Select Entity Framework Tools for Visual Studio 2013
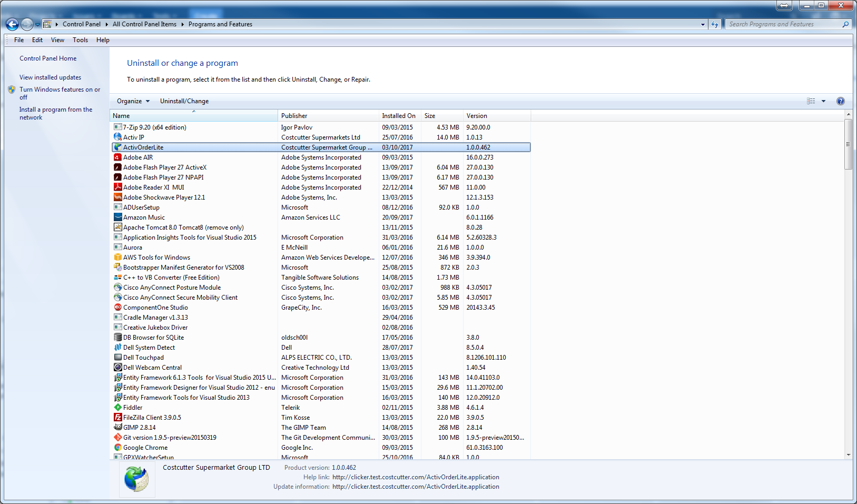Image resolution: width=857 pixels, height=504 pixels. click(320, 397)
